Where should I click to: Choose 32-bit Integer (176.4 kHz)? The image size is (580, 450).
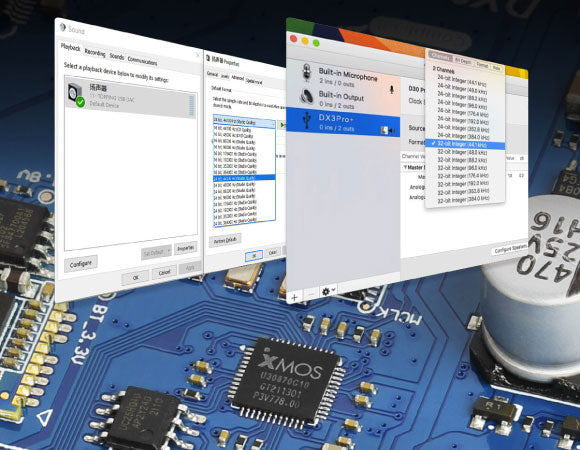click(462, 176)
